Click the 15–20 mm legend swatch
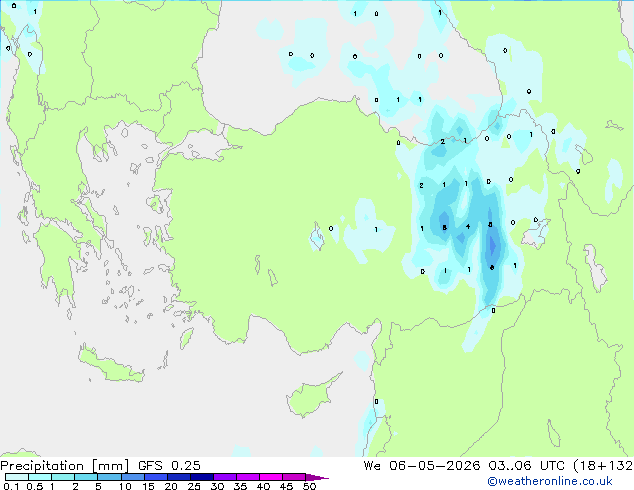 (155, 477)
